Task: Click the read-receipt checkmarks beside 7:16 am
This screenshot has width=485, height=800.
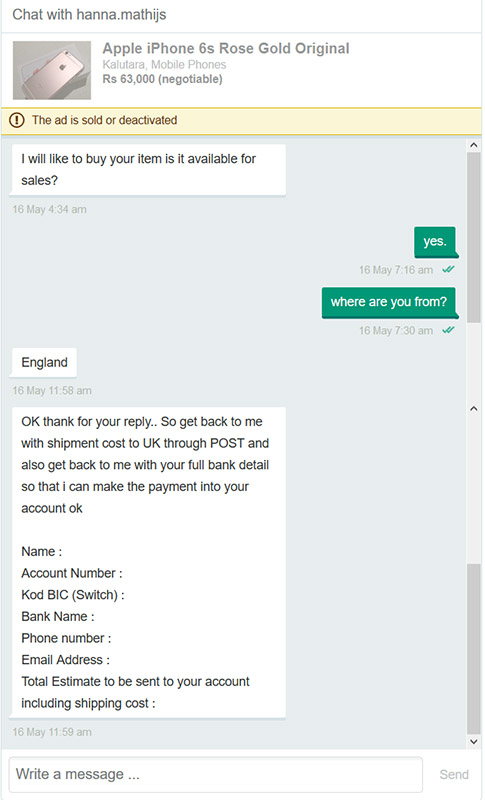Action: [449, 269]
